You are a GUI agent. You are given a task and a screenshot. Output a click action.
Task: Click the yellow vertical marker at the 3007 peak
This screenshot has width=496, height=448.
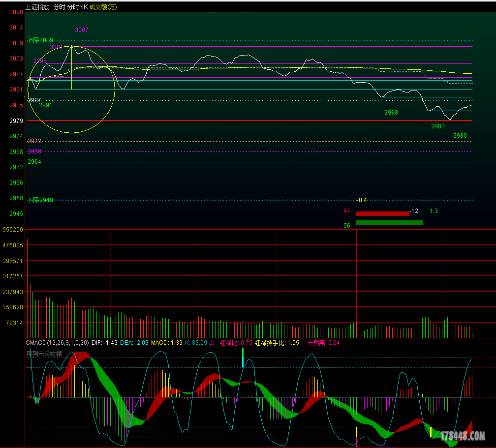point(72,68)
